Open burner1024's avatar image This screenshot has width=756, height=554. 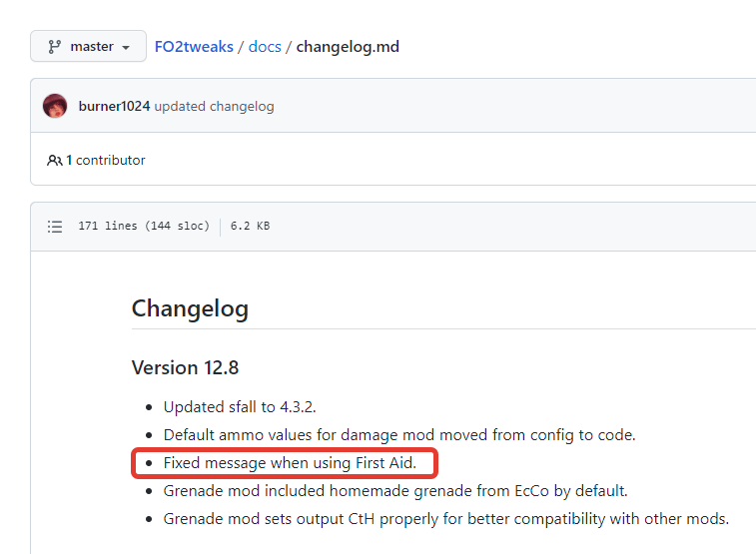tap(56, 106)
